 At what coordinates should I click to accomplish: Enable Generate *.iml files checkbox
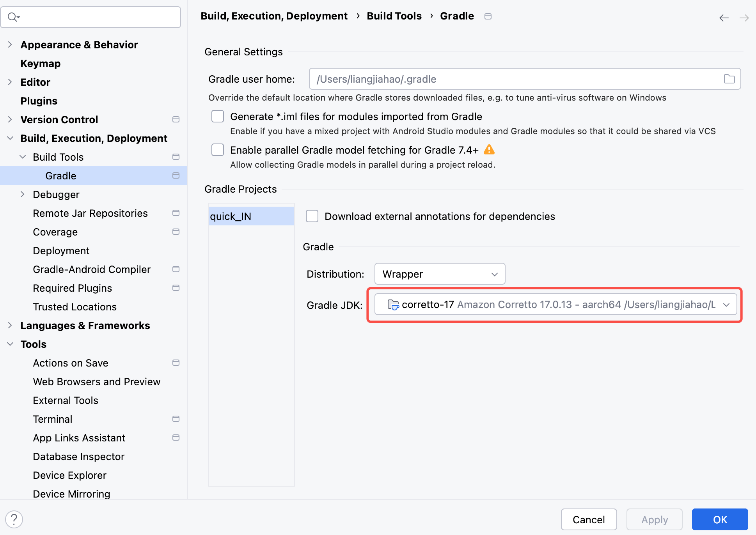[x=218, y=116]
